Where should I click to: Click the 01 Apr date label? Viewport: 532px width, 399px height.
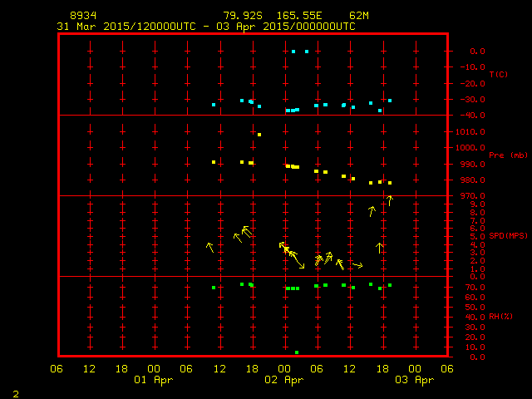154,380
